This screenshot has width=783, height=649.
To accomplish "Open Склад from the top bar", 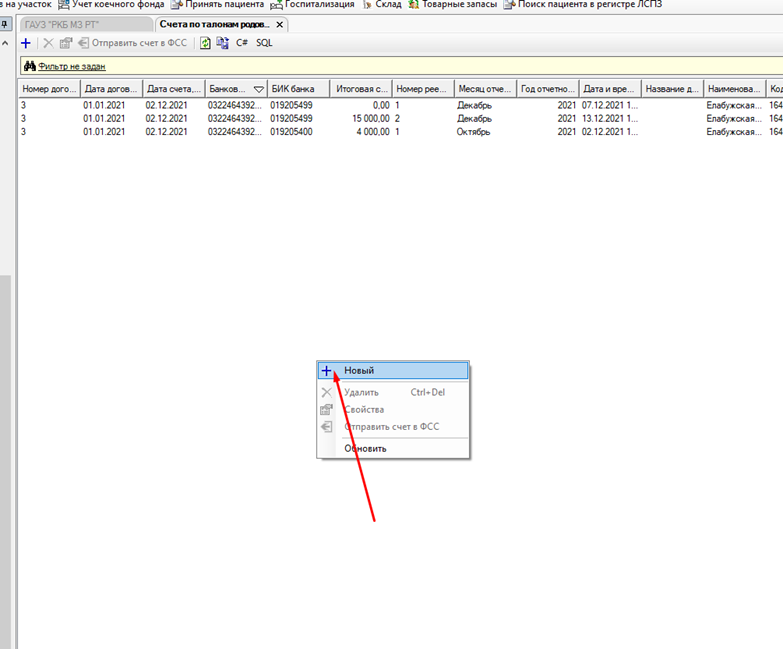I will pyautogui.click(x=389, y=4).
